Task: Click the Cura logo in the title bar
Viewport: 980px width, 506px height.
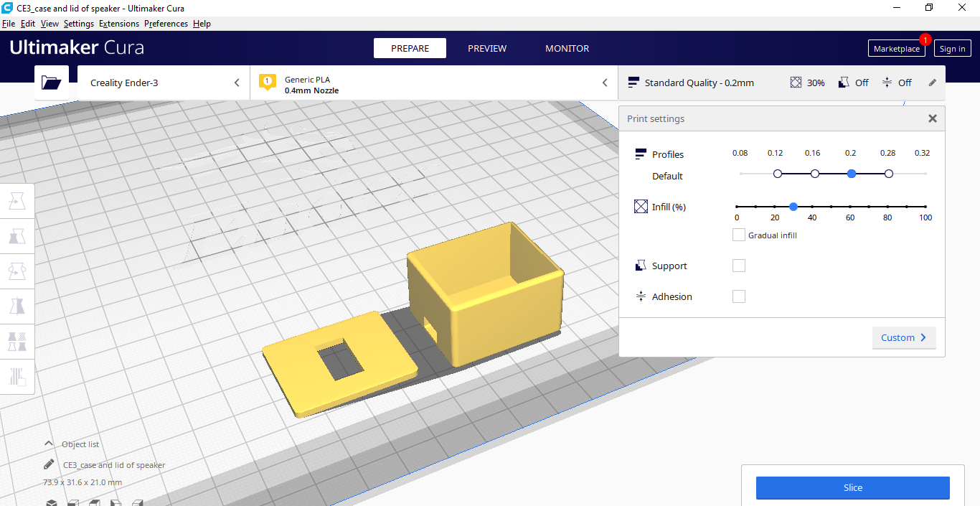Action: pos(8,8)
